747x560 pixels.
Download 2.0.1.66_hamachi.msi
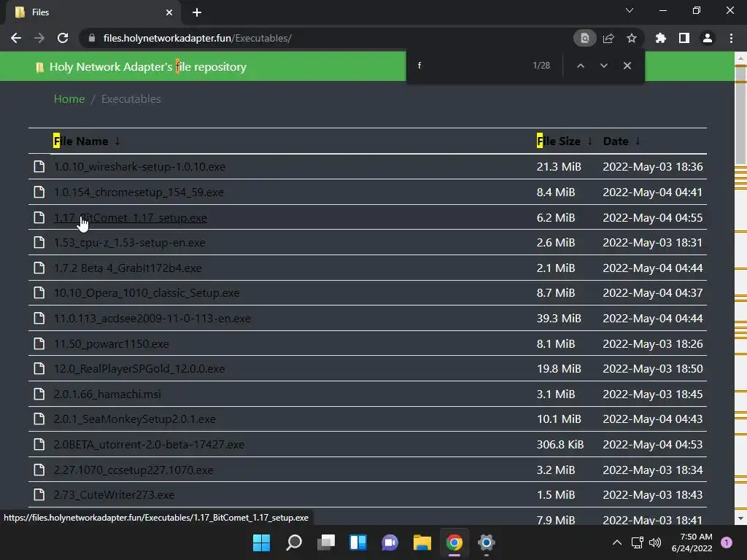click(x=107, y=394)
